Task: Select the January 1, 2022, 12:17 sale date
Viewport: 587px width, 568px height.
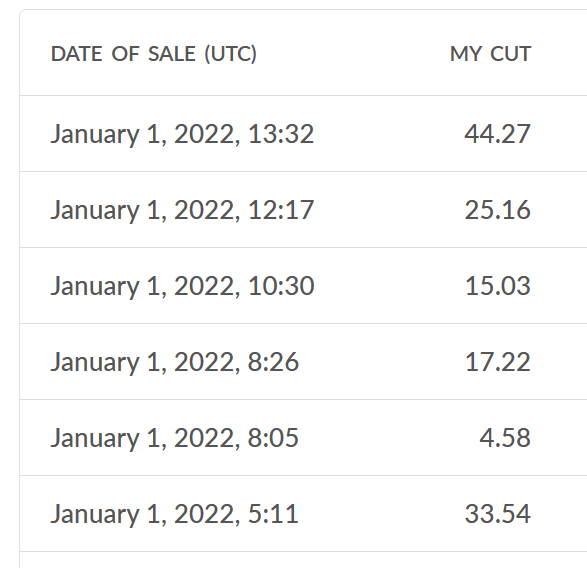Action: pyautogui.click(x=182, y=210)
